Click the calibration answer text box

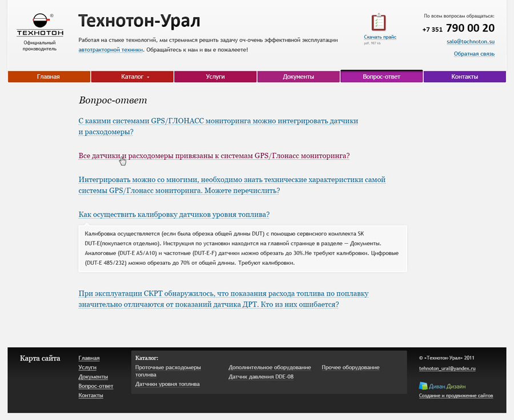pyautogui.click(x=243, y=248)
